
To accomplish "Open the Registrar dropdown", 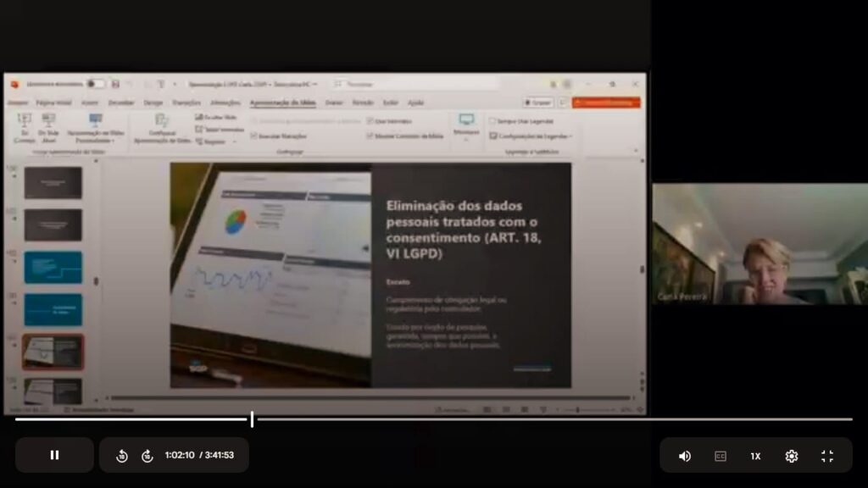I will pyautogui.click(x=216, y=141).
